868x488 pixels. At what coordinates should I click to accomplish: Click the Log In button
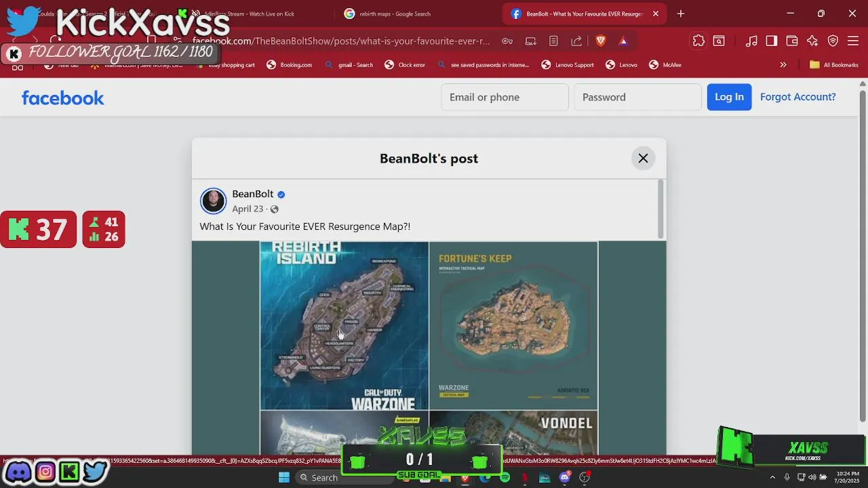click(x=729, y=97)
